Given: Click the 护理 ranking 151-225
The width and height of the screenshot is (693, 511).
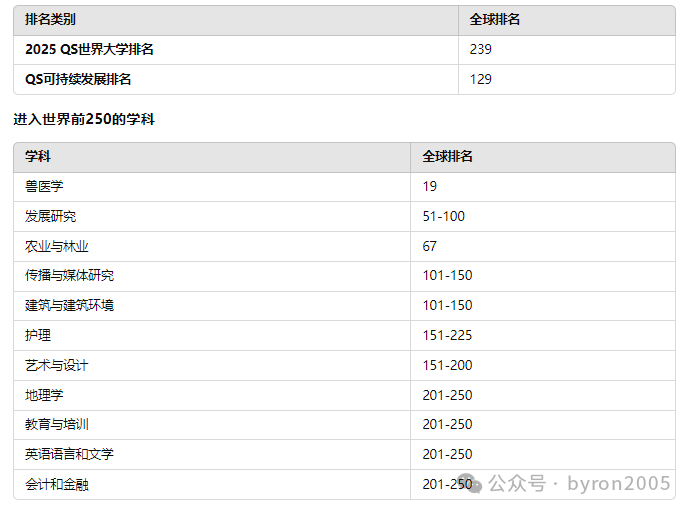Looking at the screenshot, I should click(x=447, y=336).
